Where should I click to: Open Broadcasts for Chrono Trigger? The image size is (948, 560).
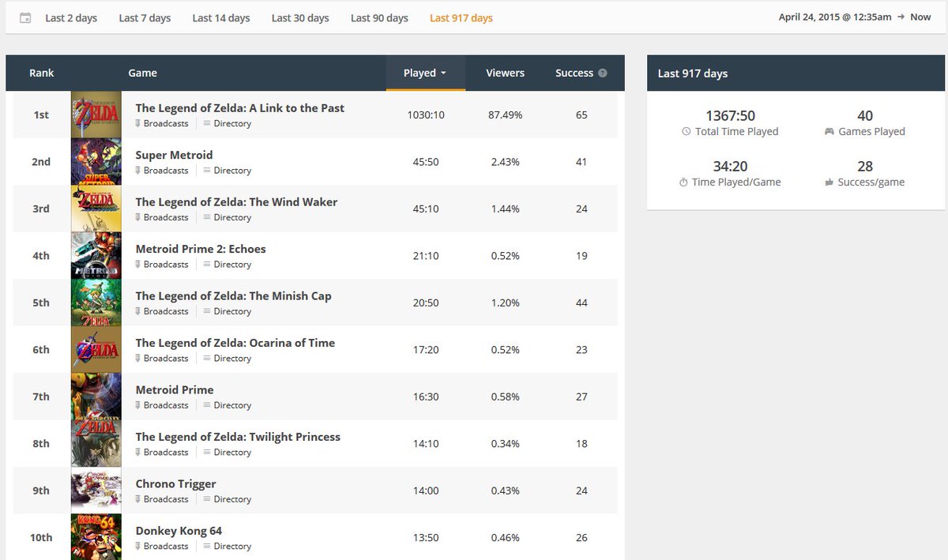point(162,499)
